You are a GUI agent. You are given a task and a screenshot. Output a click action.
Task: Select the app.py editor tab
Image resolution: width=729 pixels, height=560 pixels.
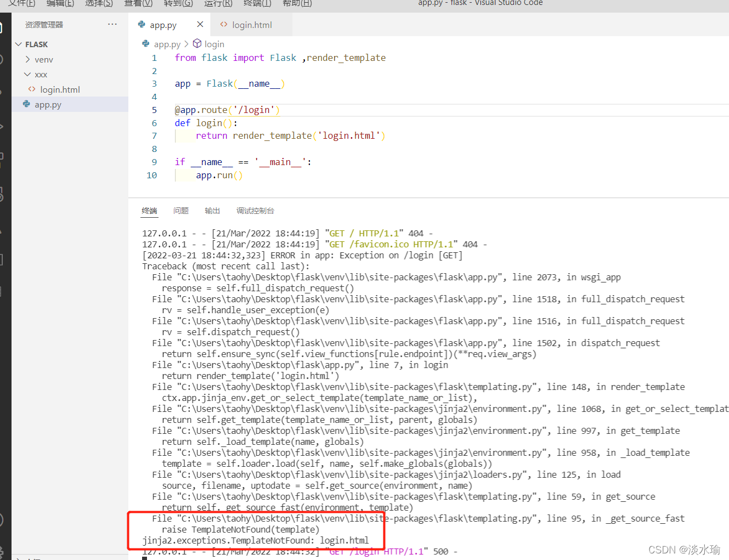pos(163,25)
